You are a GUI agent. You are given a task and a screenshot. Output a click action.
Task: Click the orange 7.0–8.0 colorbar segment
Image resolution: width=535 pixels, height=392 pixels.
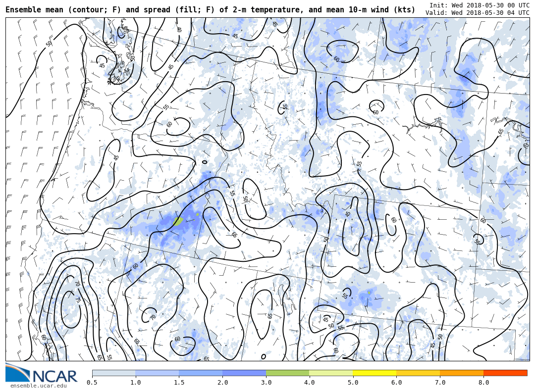[462, 373]
